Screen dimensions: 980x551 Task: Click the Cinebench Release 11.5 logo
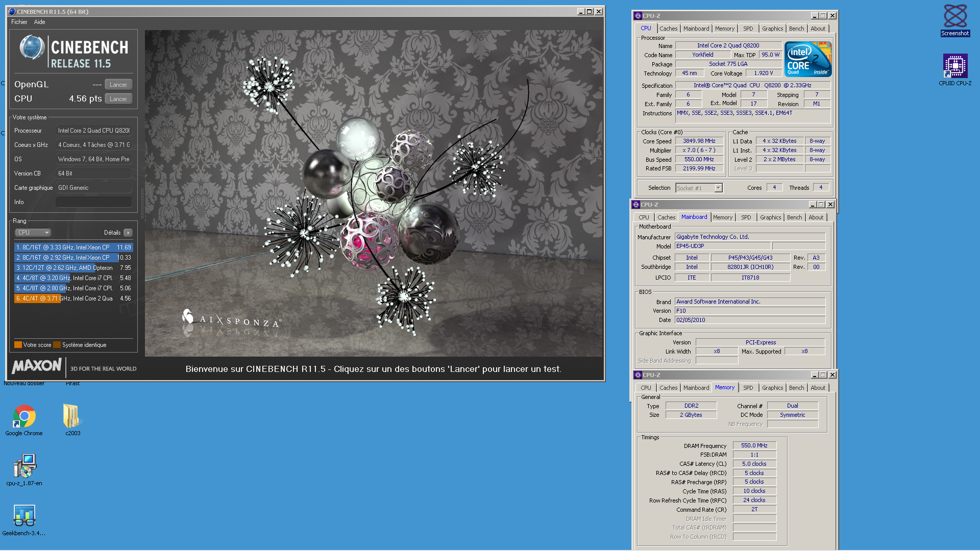[73, 52]
